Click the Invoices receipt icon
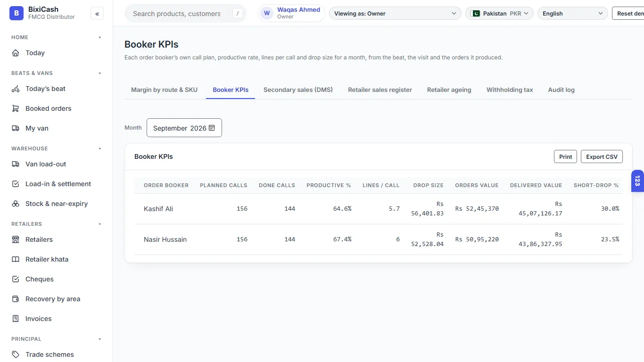The width and height of the screenshot is (644, 362). pyautogui.click(x=16, y=319)
